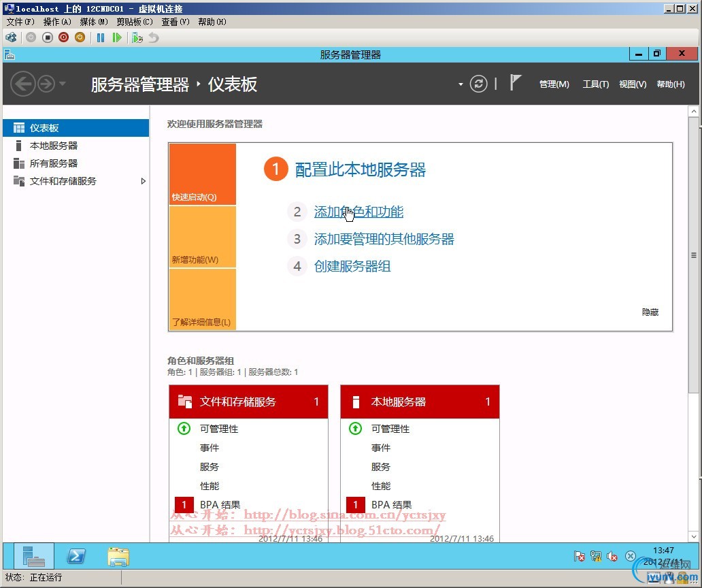This screenshot has width=702, height=588.
Task: Click the 创建服务器组 link
Action: coord(352,267)
